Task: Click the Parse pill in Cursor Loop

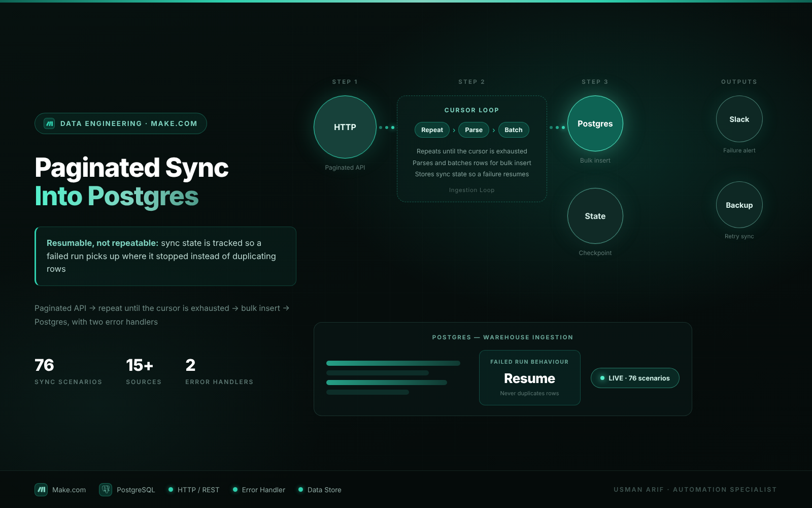Action: pos(473,130)
